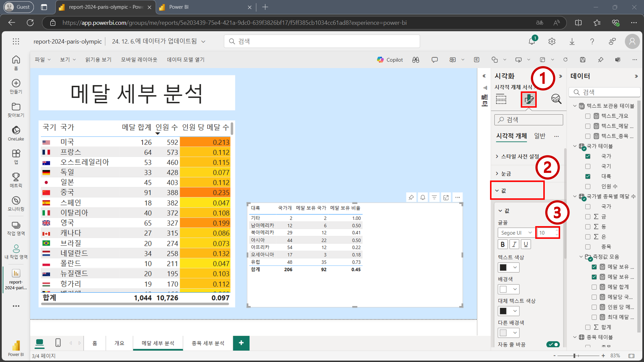Toggle Italic font style button
Screen dimensions: 644x362
click(x=514, y=244)
